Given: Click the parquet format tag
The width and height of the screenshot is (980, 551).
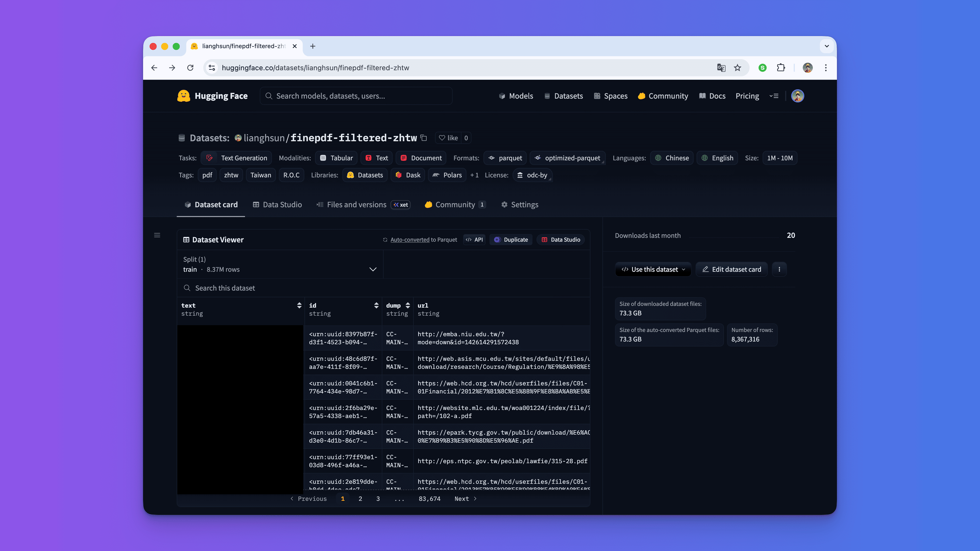Looking at the screenshot, I should click(505, 158).
